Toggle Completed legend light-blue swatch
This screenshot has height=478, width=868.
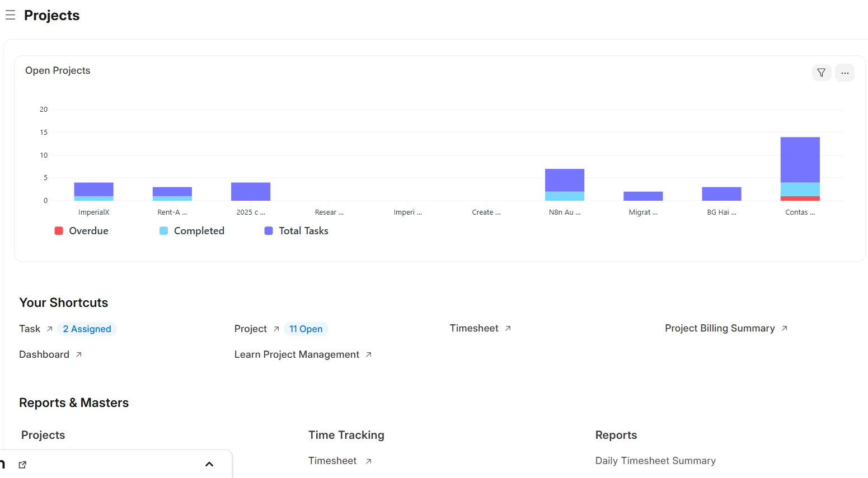163,231
